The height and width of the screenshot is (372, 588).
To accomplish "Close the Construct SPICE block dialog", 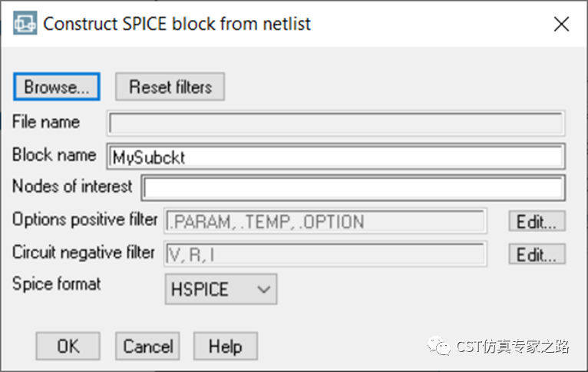I will 562,24.
